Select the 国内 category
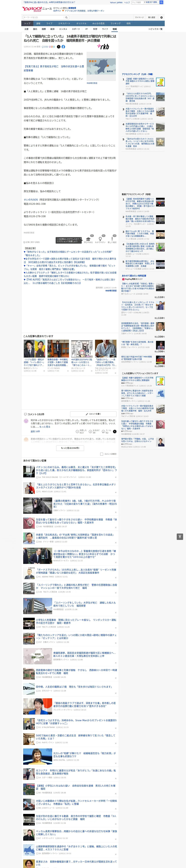The width and height of the screenshot is (186, 868). 35,29
